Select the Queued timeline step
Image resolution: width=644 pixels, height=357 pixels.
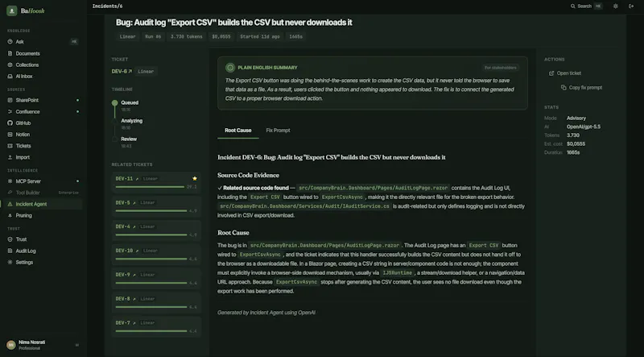pyautogui.click(x=130, y=103)
